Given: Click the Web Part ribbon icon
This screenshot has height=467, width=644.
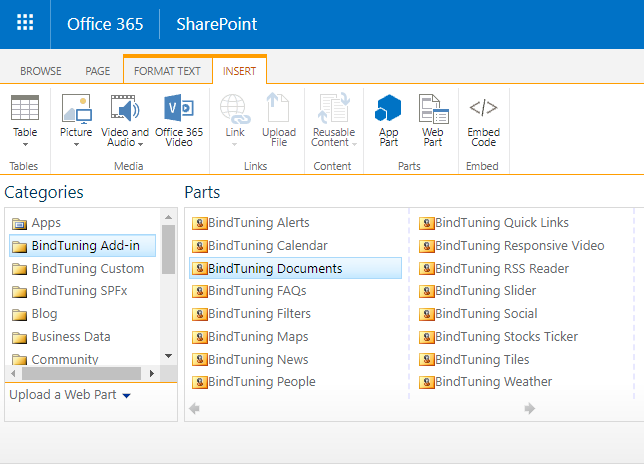Looking at the screenshot, I should (433, 108).
